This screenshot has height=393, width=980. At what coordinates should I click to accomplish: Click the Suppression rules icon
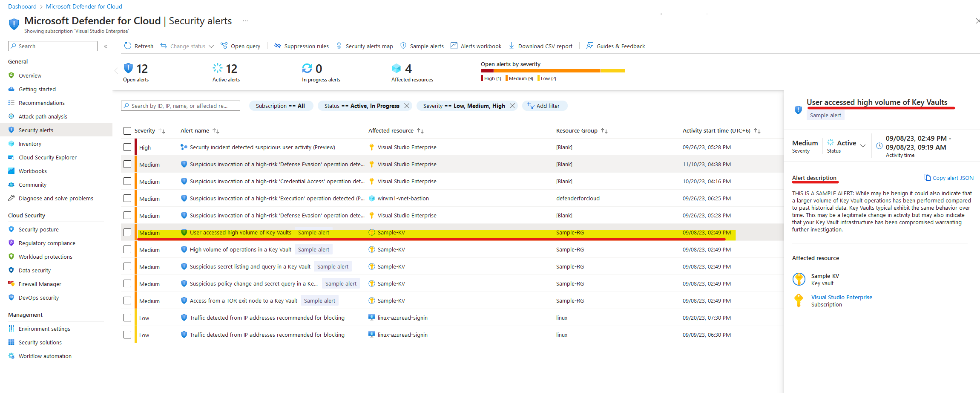(x=277, y=46)
